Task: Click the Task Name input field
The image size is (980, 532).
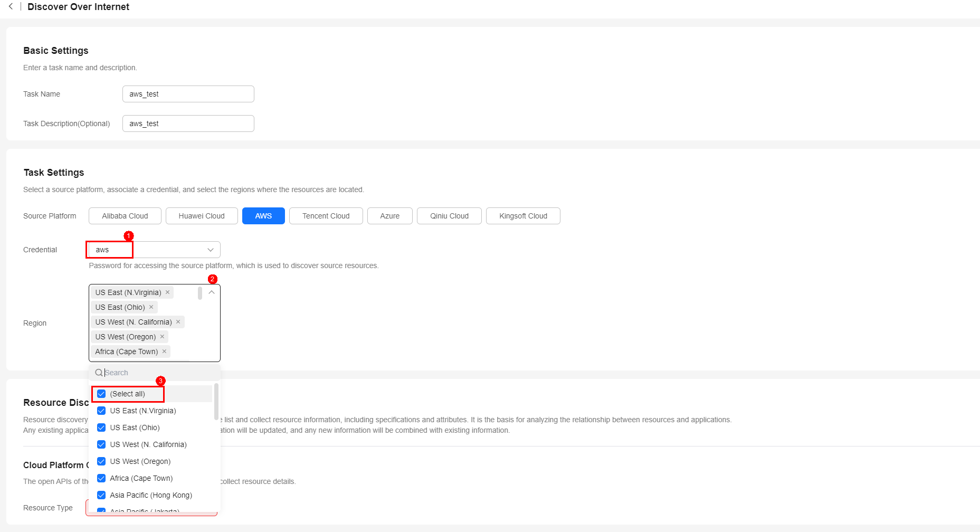Action: [188, 94]
